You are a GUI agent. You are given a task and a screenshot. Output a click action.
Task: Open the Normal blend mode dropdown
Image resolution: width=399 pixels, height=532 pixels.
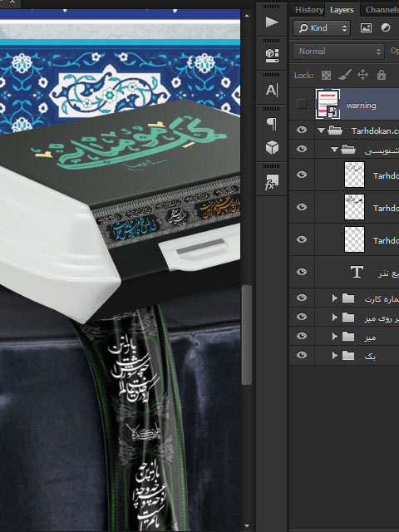click(x=338, y=52)
